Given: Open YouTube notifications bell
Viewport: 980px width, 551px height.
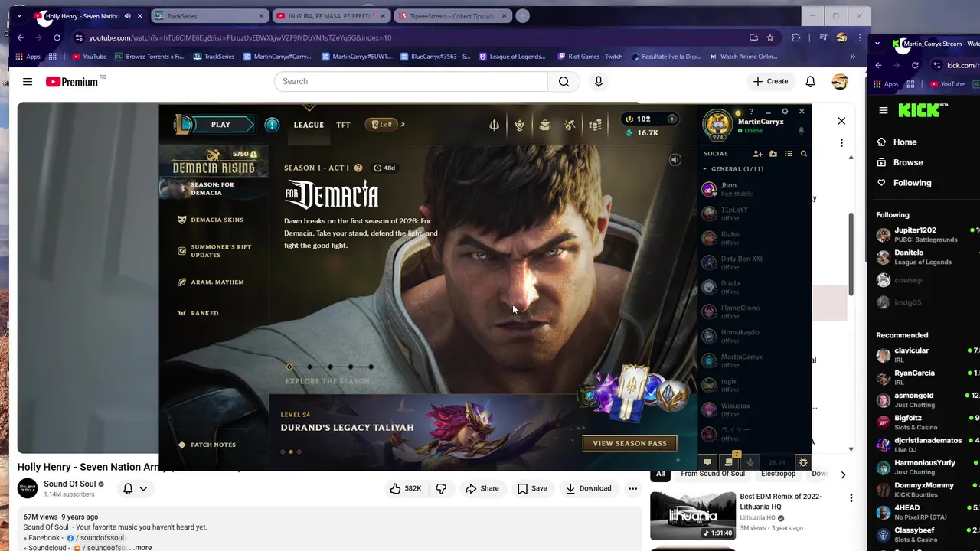Looking at the screenshot, I should (810, 81).
